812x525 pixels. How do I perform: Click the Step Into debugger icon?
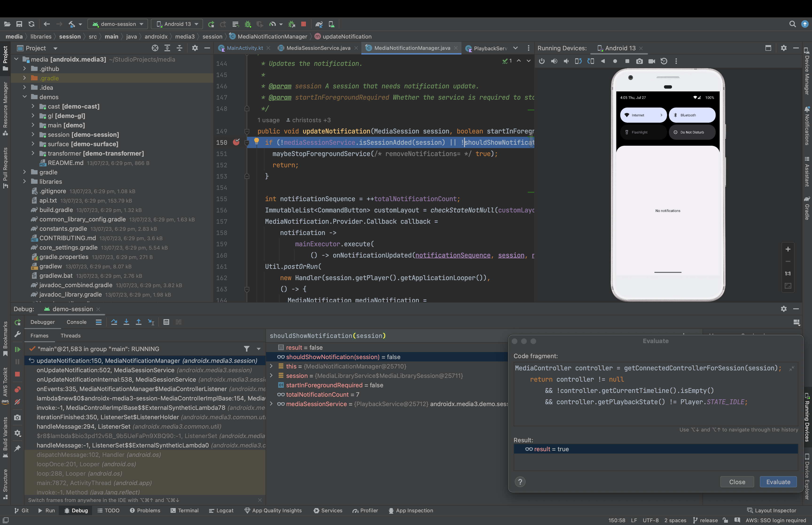point(126,322)
